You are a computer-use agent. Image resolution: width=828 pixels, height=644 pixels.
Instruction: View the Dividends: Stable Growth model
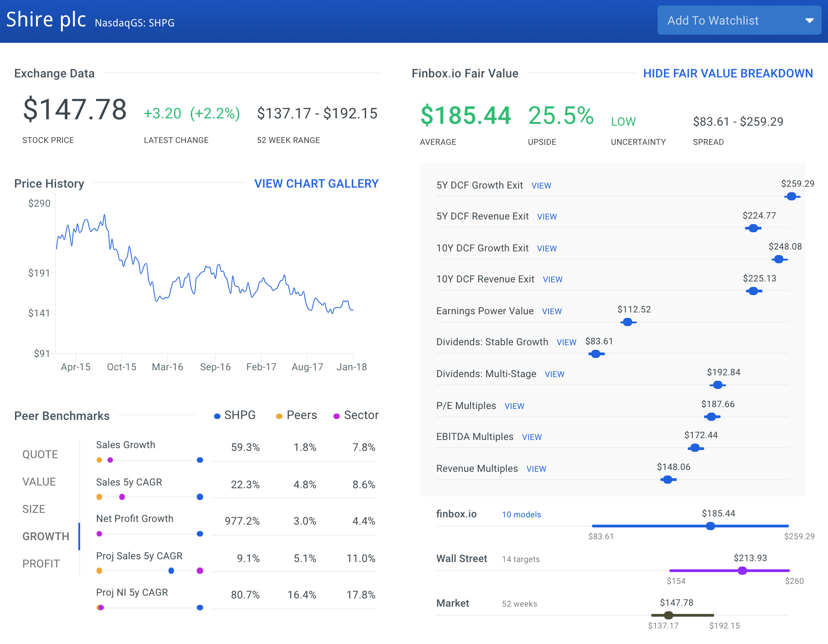click(x=567, y=342)
